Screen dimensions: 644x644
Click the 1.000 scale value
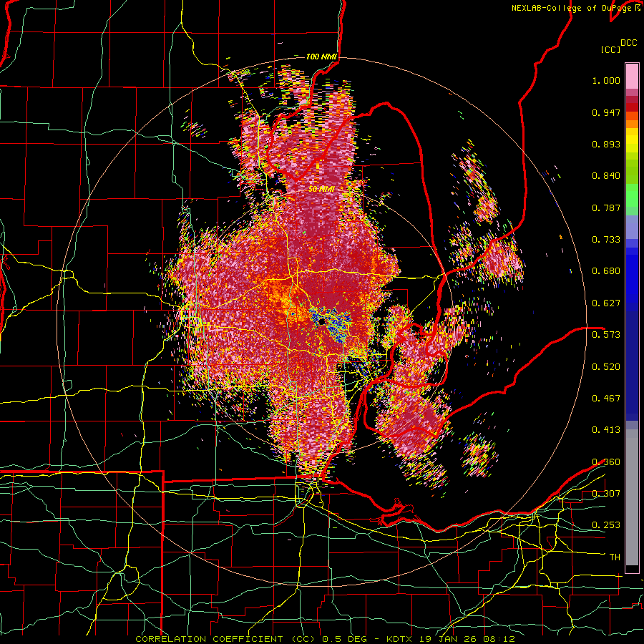click(x=606, y=80)
